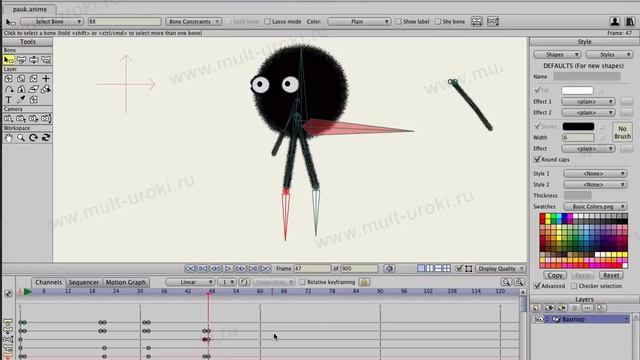Select the Pan Workspace hand tool
The height and width of the screenshot is (360, 640).
[x=9, y=138]
